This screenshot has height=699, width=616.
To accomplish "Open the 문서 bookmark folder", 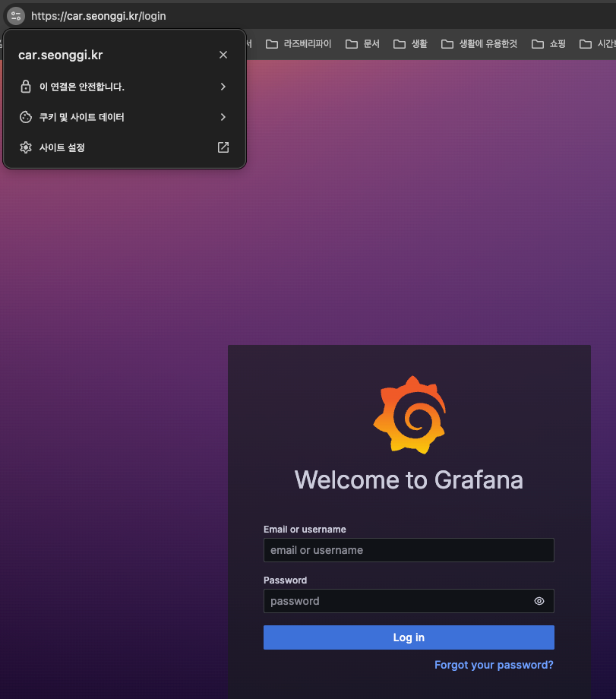I will [x=362, y=44].
